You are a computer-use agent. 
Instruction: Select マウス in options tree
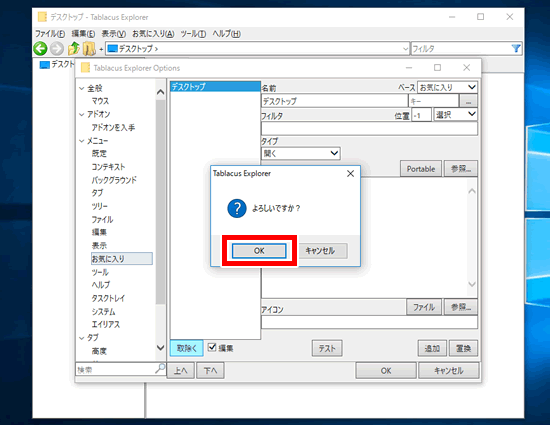[x=100, y=101]
